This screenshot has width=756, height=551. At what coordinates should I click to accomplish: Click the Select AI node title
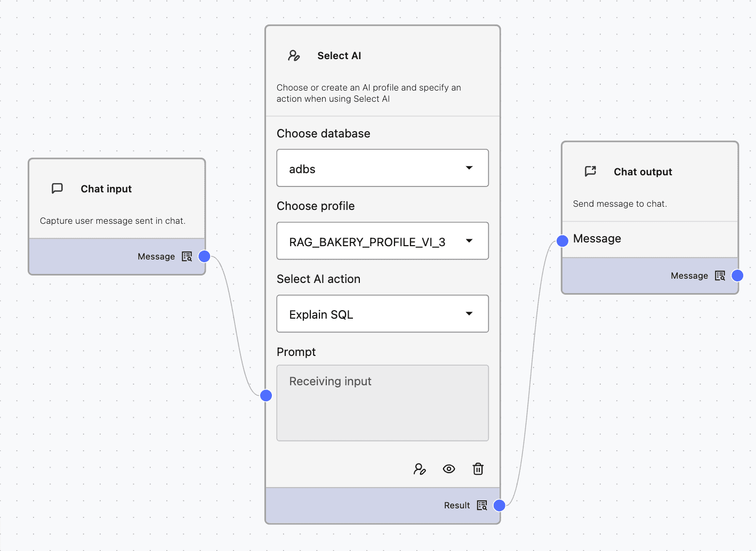[x=339, y=55]
